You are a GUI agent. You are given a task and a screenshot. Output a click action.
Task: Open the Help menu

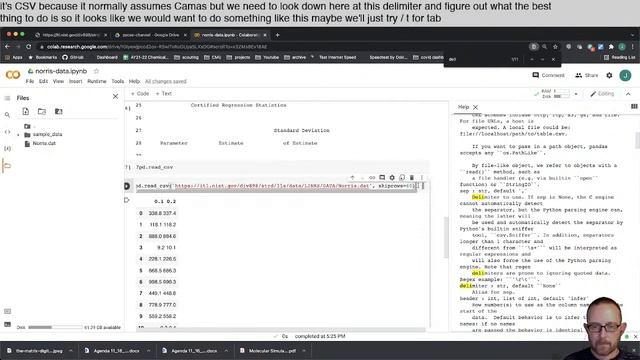click(x=134, y=82)
